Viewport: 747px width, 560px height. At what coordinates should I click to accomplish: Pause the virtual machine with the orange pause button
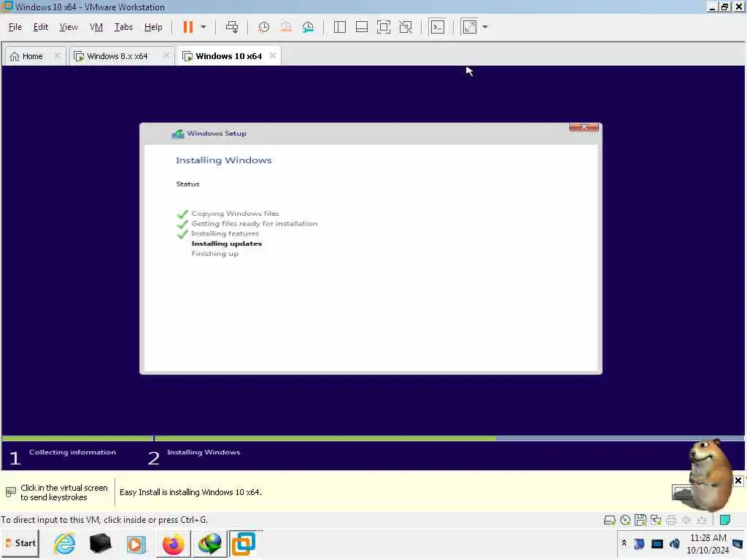click(187, 27)
